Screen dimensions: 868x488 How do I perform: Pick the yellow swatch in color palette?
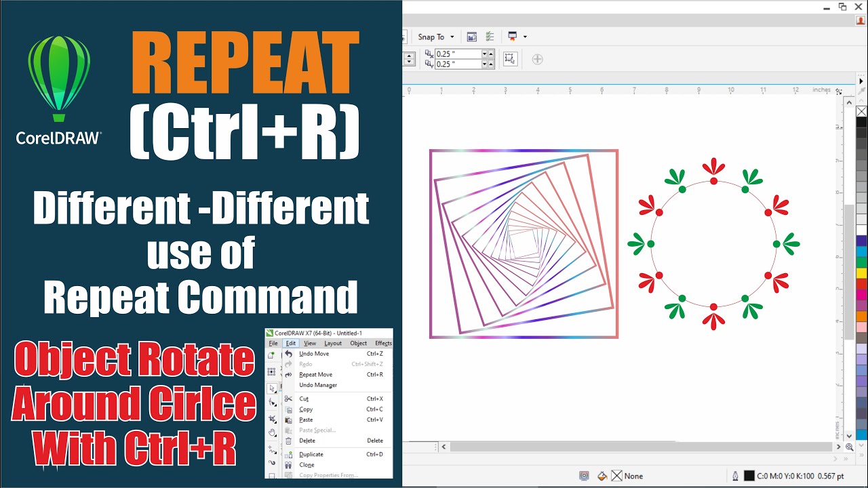(861, 273)
